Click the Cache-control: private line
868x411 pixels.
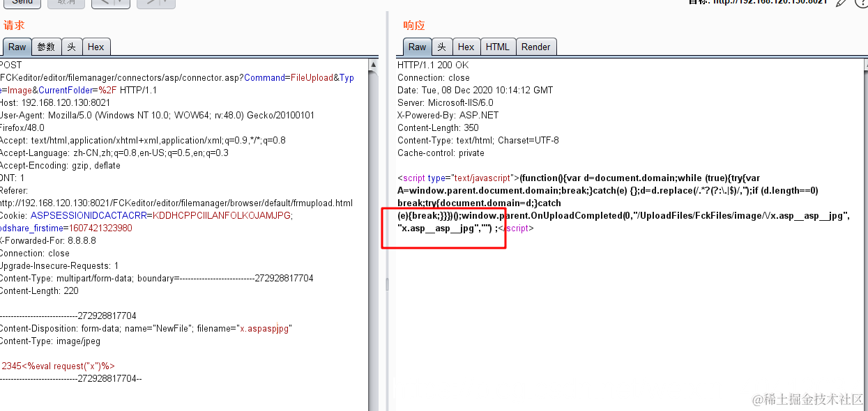tap(441, 153)
